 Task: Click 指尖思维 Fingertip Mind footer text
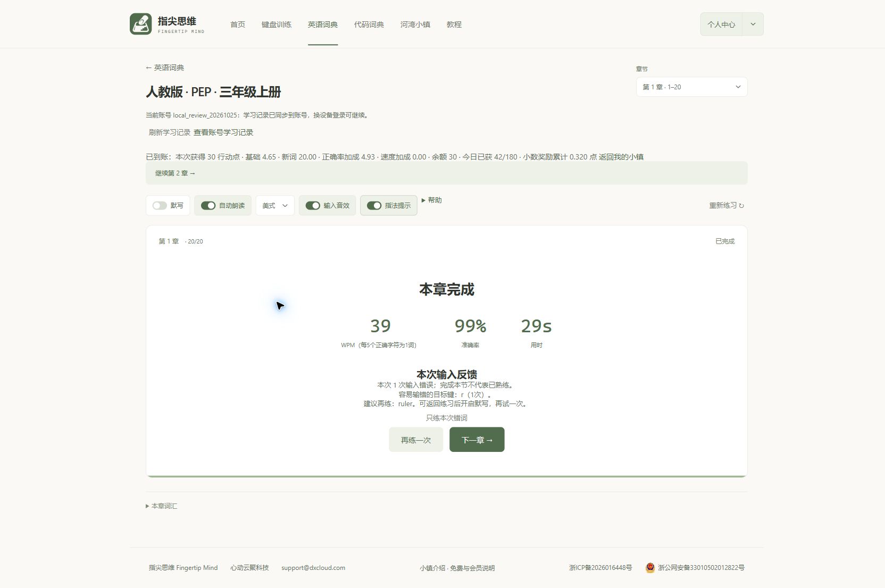point(183,568)
